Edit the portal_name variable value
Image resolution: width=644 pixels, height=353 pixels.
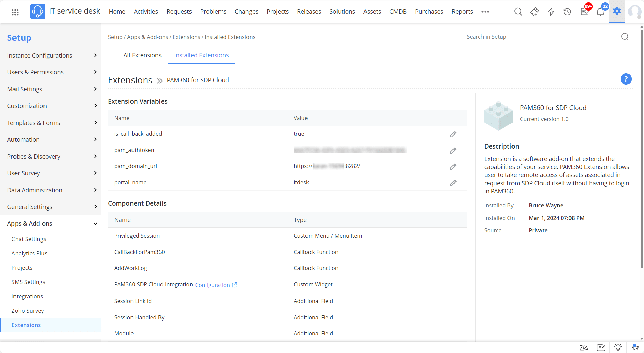pos(453,183)
